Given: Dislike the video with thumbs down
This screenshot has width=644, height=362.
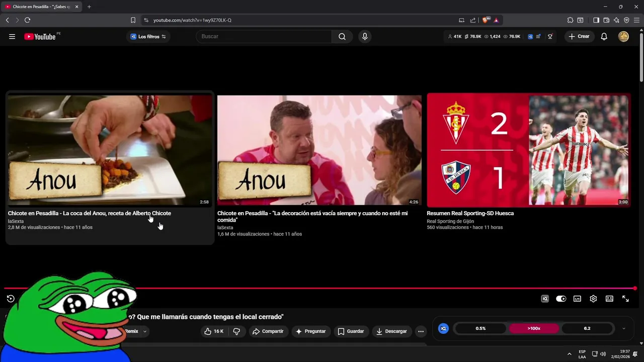Looking at the screenshot, I should point(236,331).
